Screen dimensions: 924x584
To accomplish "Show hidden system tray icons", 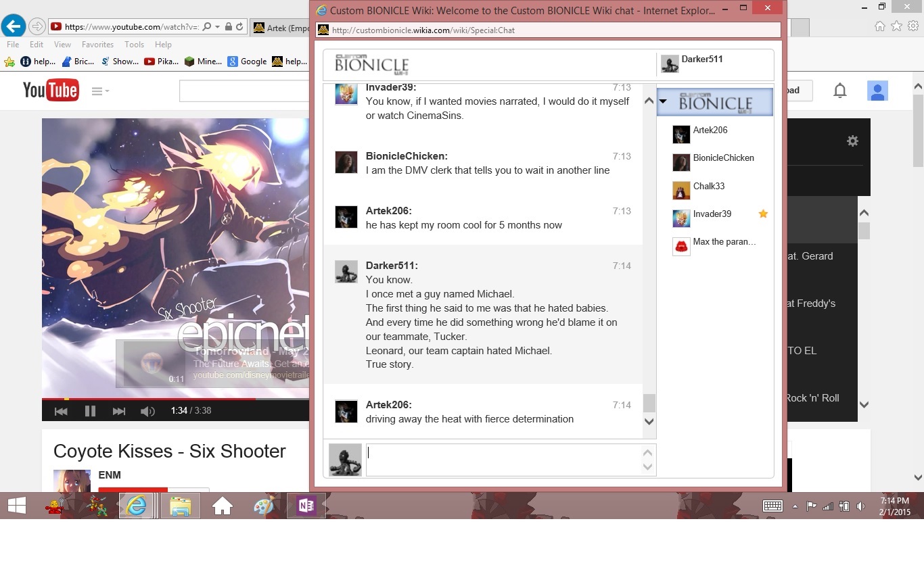I will coord(795,506).
